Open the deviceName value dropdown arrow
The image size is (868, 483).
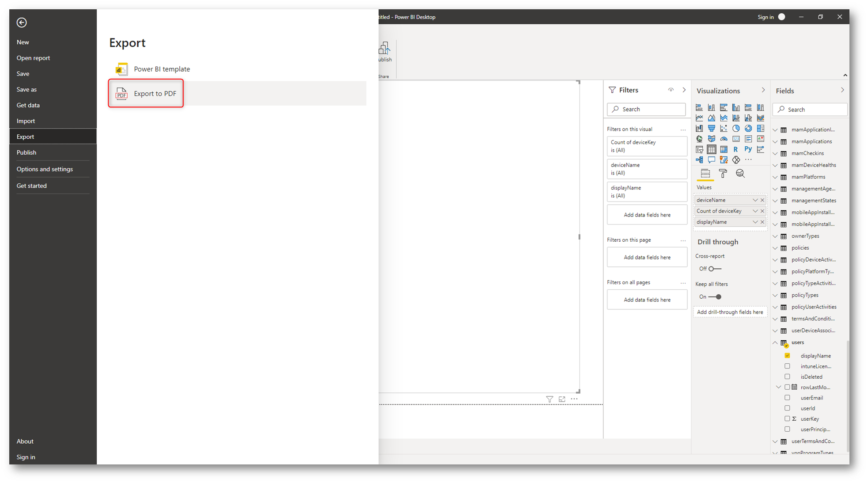(x=755, y=200)
